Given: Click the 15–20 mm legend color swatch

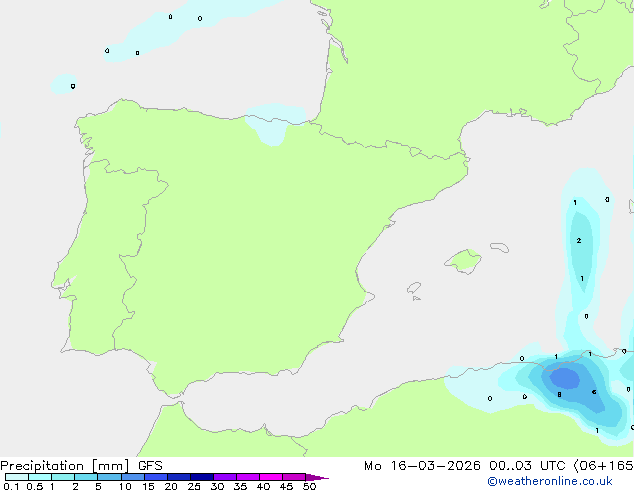Looking at the screenshot, I should click(x=156, y=477).
